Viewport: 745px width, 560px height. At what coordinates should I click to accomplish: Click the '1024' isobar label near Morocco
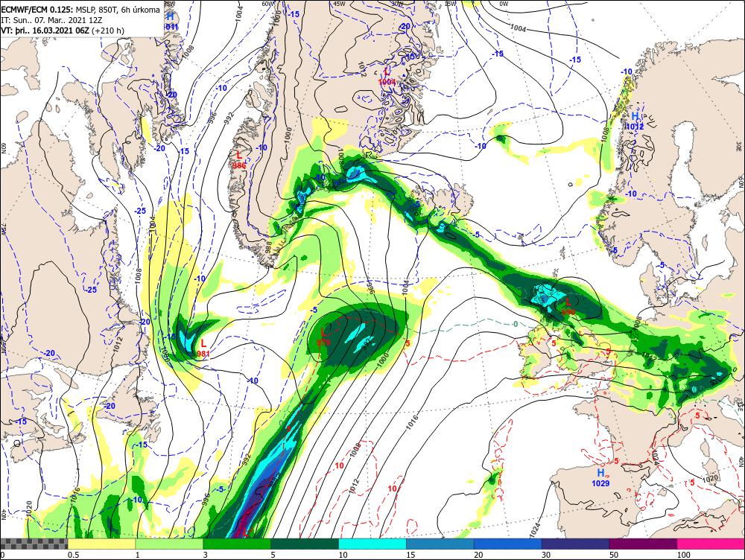coord(534,529)
